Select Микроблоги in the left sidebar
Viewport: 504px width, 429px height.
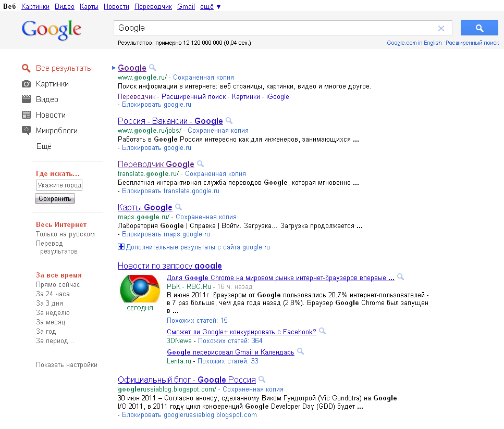(57, 131)
